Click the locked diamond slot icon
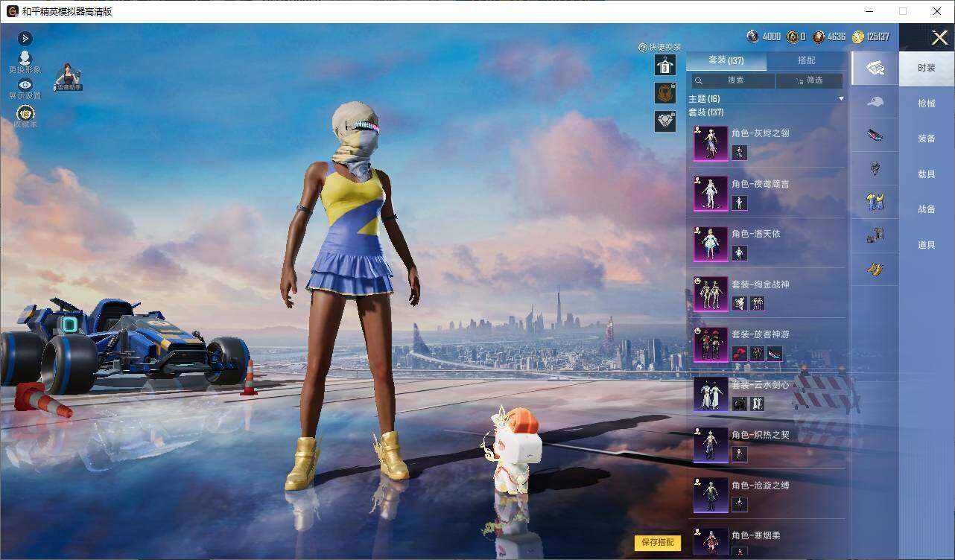This screenshot has width=955, height=560. pyautogui.click(x=665, y=121)
